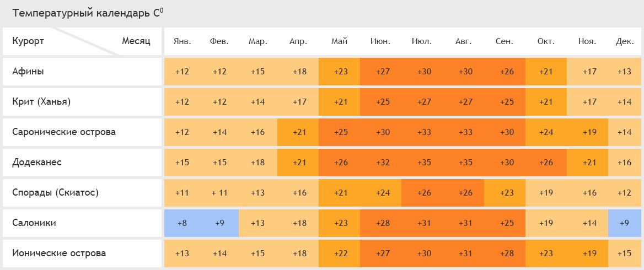
Task: Click the blue +8 January cell for Салоники
Action: [183, 223]
